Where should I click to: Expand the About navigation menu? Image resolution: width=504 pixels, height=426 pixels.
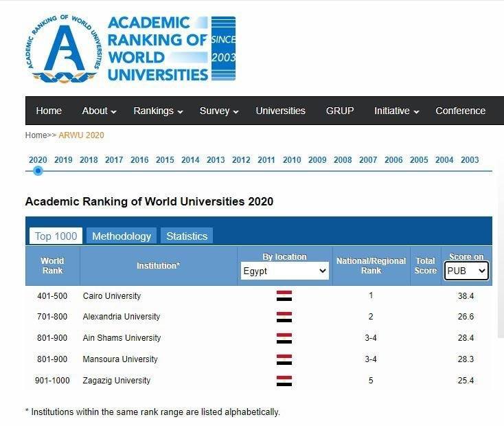coord(99,111)
